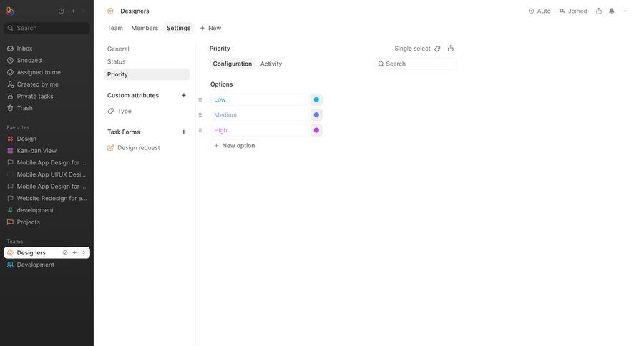Open the color dropdown for the Medium option
Screen dimensions: 644x346
click(316, 114)
